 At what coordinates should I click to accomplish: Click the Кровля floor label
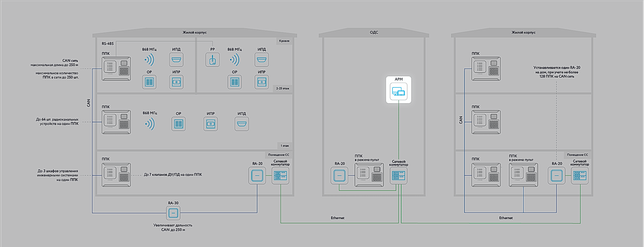tap(284, 41)
